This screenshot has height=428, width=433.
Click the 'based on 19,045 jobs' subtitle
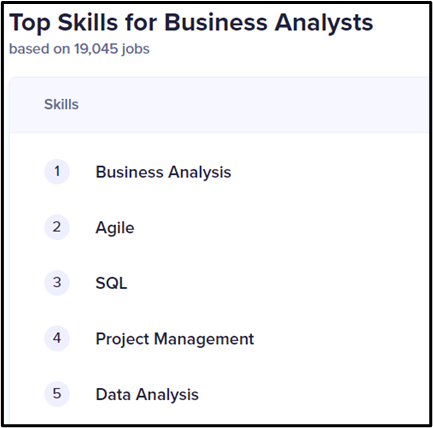(x=79, y=49)
